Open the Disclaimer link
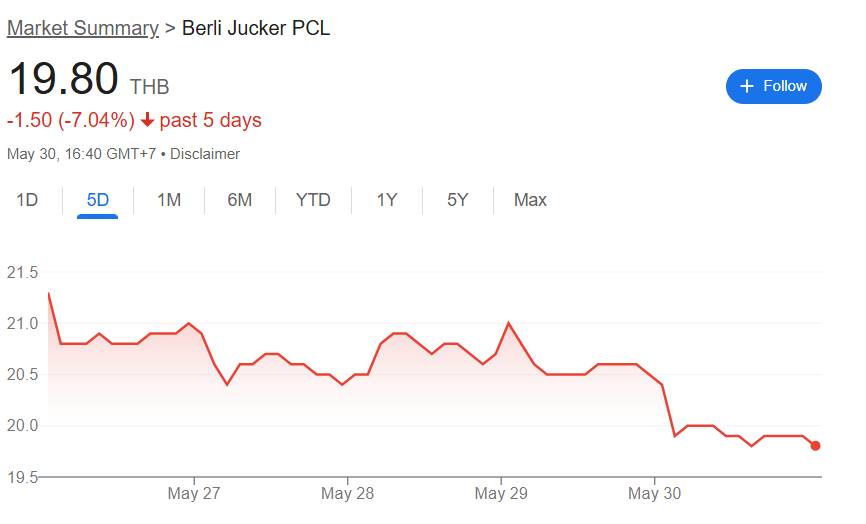 pos(205,154)
